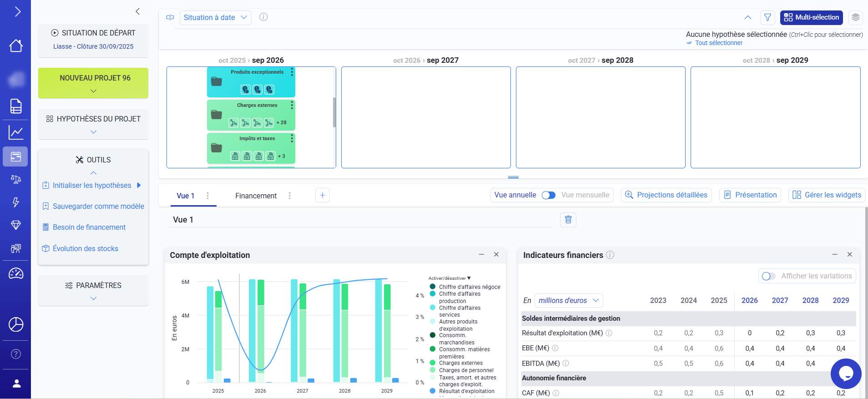The image size is (868, 399).
Task: Click the Projections détaillées button
Action: [x=666, y=195]
